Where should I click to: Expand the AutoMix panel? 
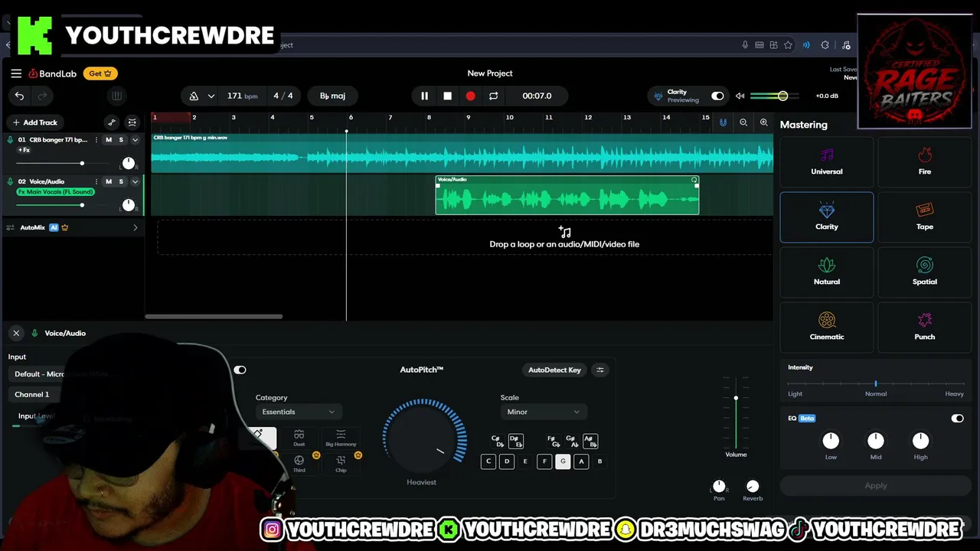135,227
